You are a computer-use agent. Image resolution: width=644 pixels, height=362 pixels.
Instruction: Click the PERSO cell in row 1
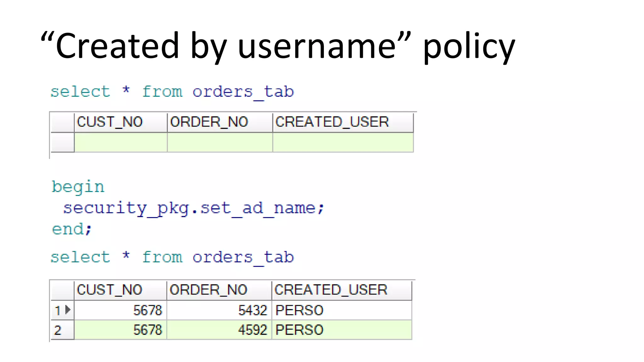pos(342,310)
